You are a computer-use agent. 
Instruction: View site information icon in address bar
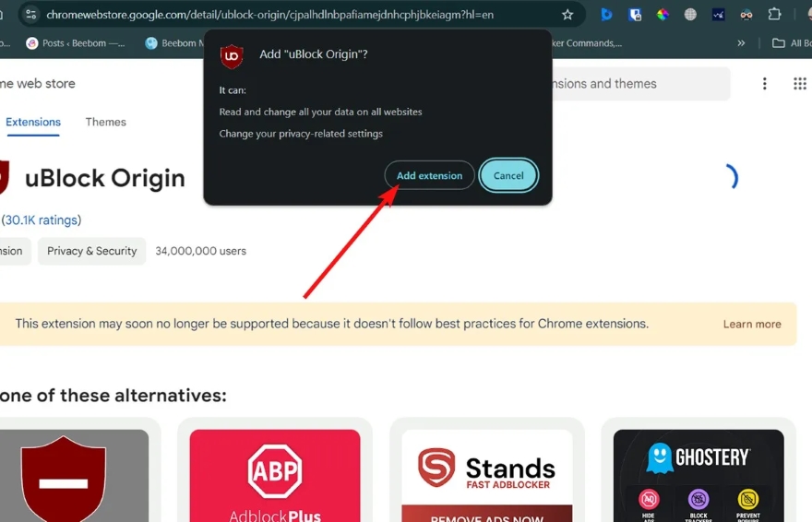tap(31, 15)
